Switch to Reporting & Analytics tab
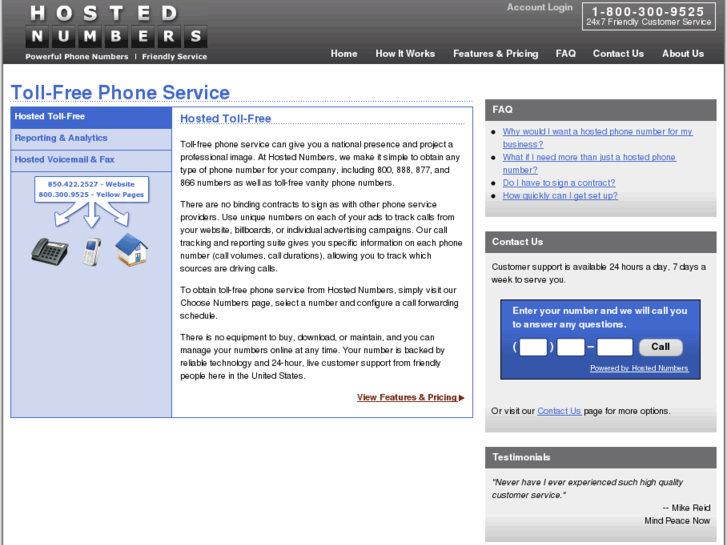The height and width of the screenshot is (545, 727). (91, 139)
